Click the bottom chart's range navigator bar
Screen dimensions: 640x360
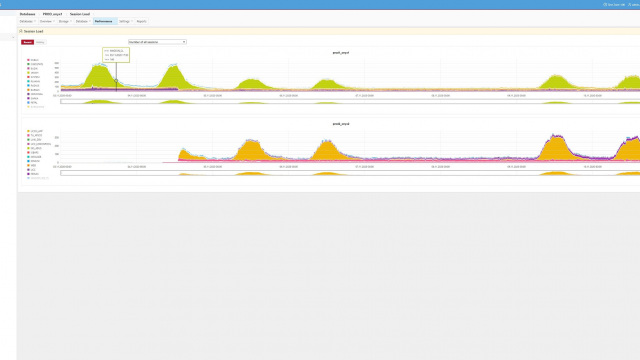pos(350,173)
